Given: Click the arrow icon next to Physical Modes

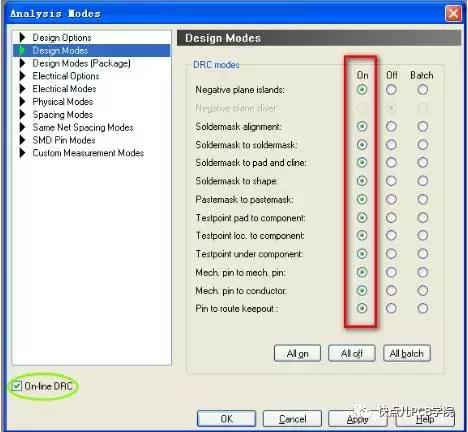Looking at the screenshot, I should [x=22, y=102].
